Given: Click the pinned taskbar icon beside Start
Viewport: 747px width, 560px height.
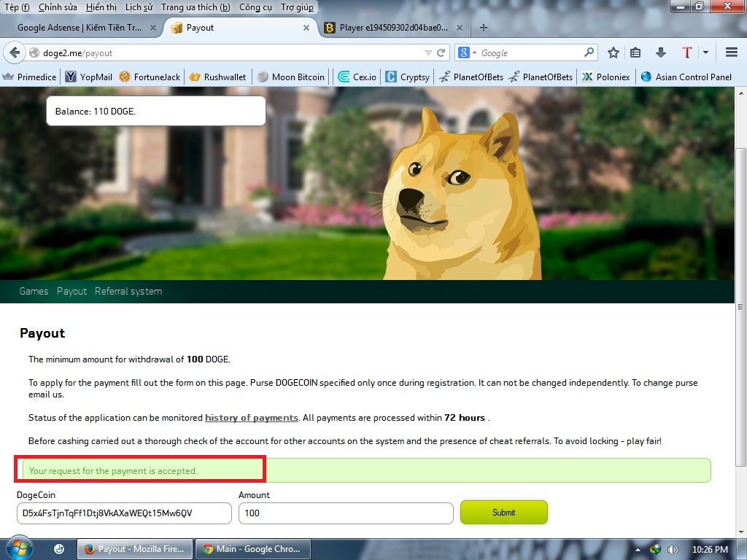Looking at the screenshot, I should coord(59,549).
